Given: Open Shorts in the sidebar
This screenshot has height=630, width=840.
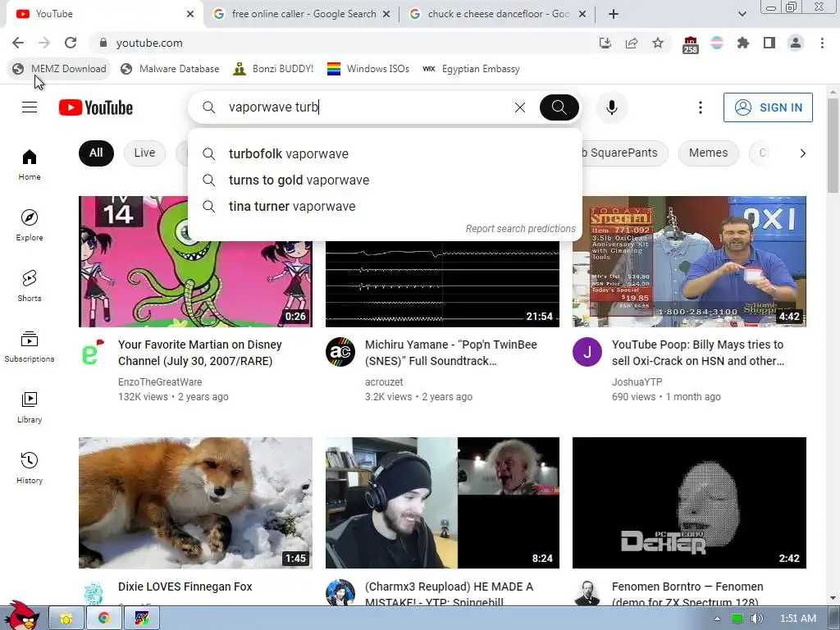Looking at the screenshot, I should click(x=30, y=286).
